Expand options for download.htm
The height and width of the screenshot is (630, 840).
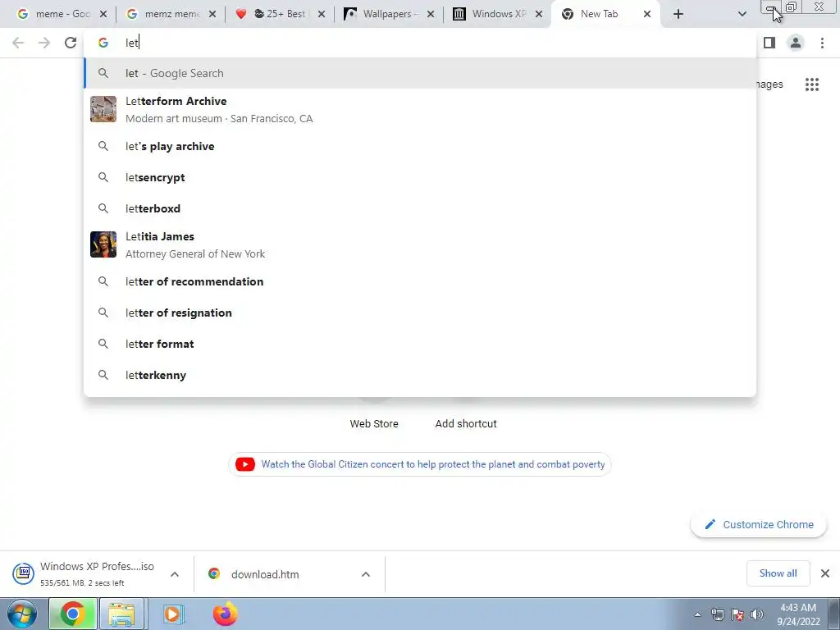click(x=366, y=574)
